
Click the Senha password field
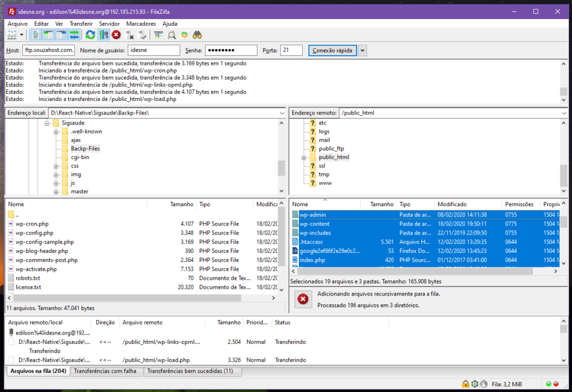click(x=231, y=50)
